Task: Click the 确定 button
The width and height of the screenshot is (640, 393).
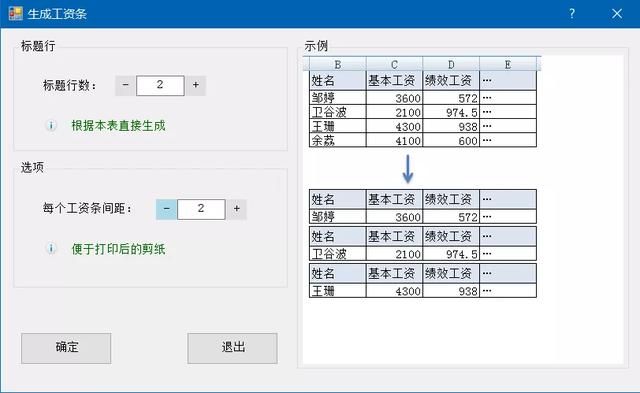Action: (66, 348)
